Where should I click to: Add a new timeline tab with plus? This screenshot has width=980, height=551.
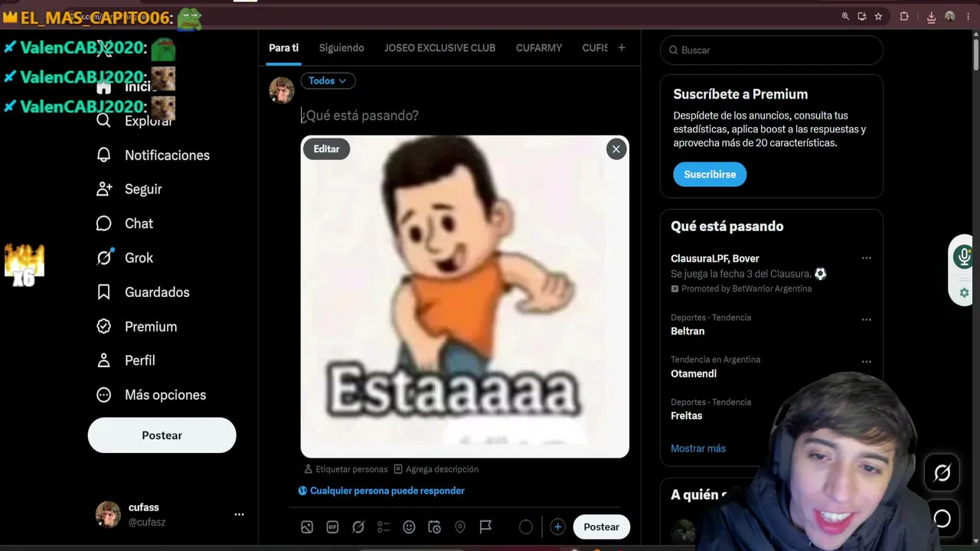pos(622,47)
